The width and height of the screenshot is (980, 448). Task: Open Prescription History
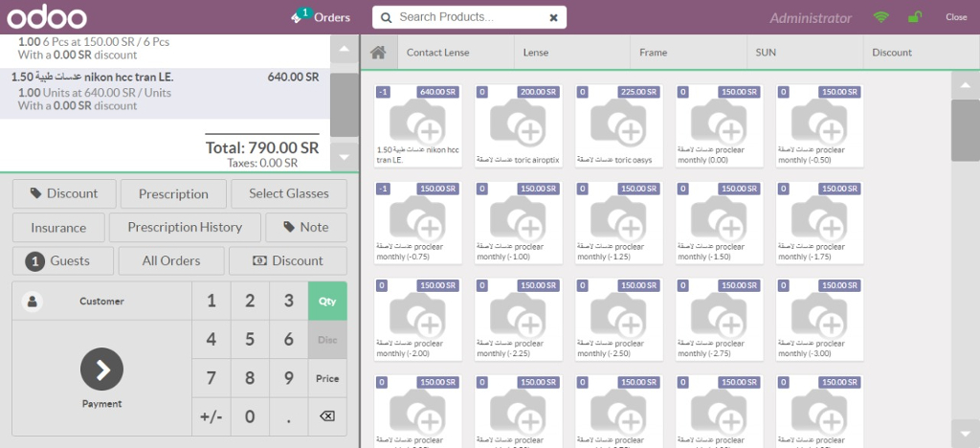pyautogui.click(x=185, y=227)
